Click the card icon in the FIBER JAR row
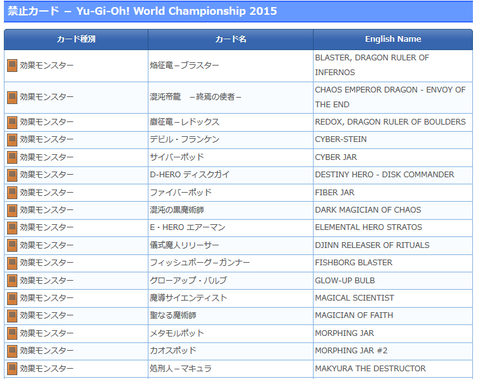The height and width of the screenshot is (379, 480). (12, 193)
